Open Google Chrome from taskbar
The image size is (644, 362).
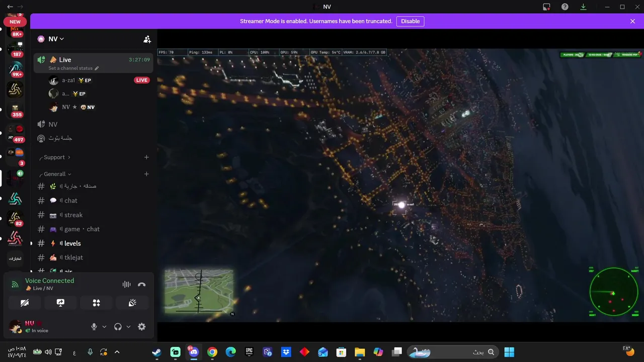click(212, 352)
